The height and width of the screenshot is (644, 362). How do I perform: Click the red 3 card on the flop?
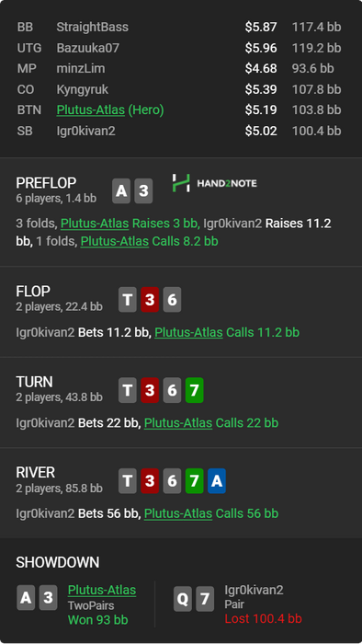click(150, 300)
